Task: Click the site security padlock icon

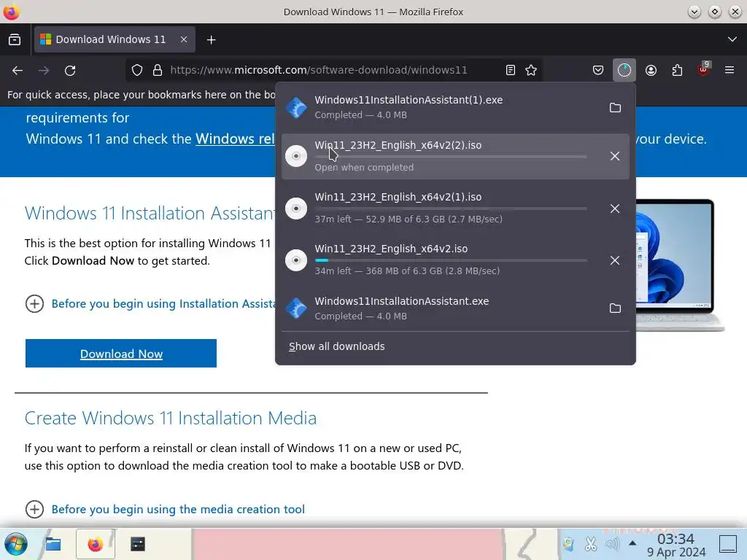Action: [158, 71]
